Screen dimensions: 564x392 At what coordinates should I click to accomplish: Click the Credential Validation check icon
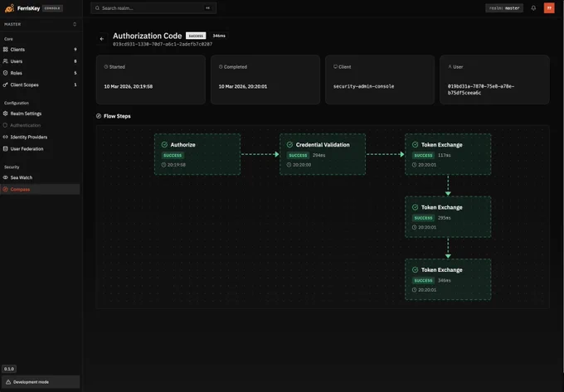click(x=289, y=144)
